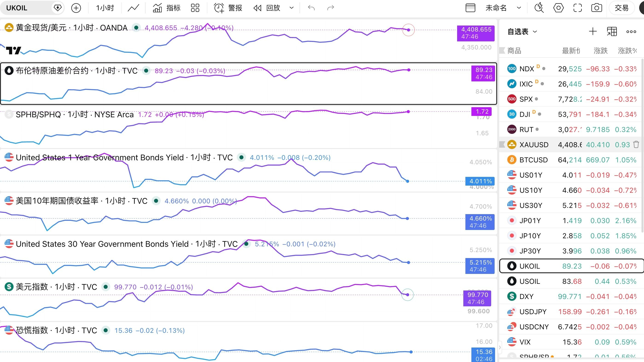Screen dimensions: 644x362
Task: Click the 黄金现货/美元 chart legend title
Action: pos(72,27)
